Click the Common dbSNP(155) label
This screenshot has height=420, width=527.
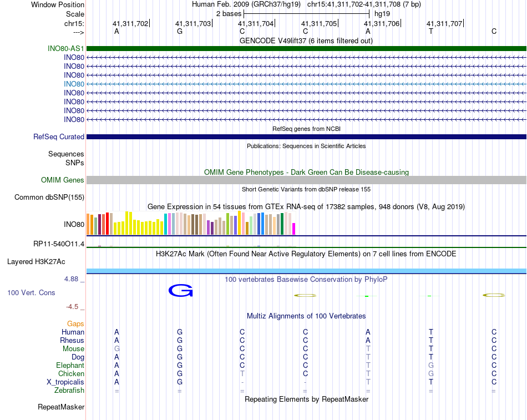point(49,198)
